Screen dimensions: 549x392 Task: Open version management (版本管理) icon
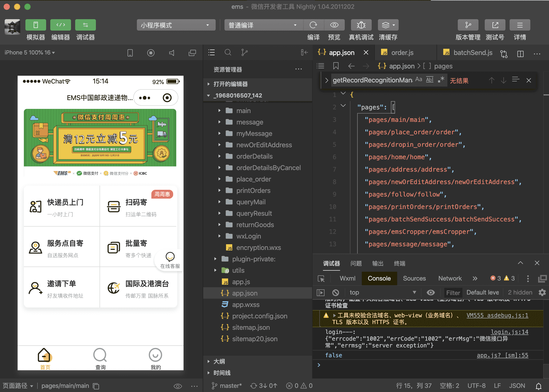[x=468, y=25]
